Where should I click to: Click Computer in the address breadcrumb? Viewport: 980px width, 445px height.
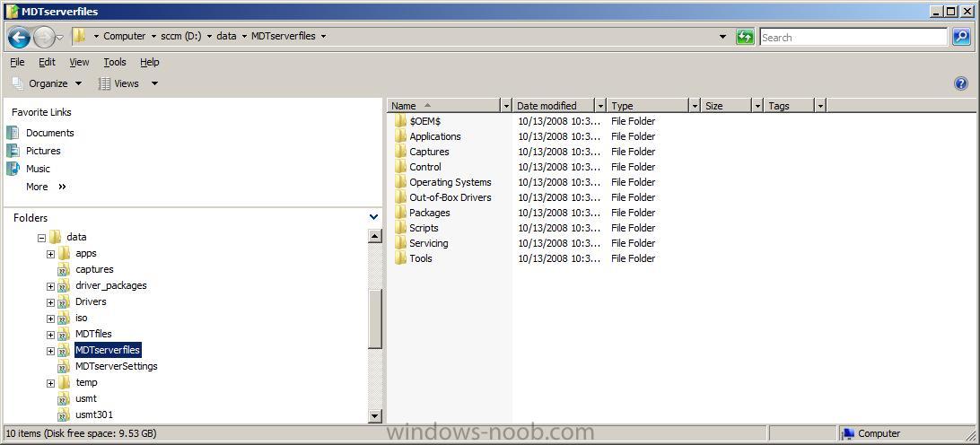pyautogui.click(x=125, y=36)
